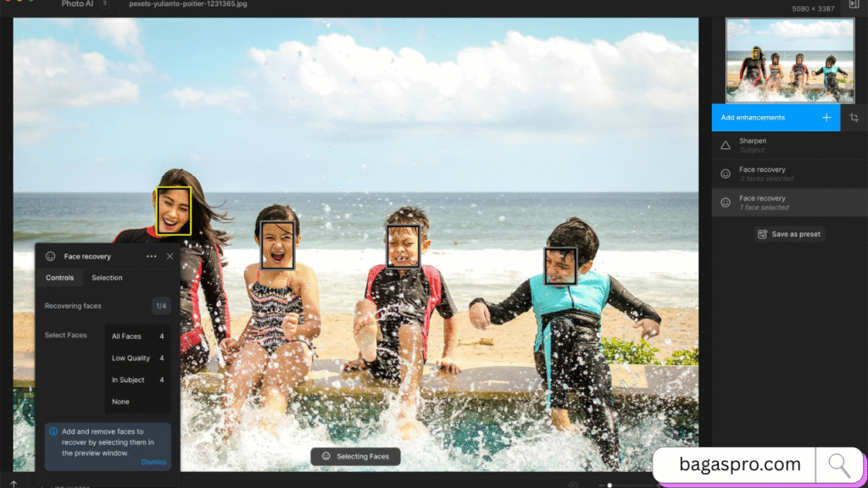Toggle the woman's yellow-outlined face selection
This screenshot has height=488, width=868.
coord(173,210)
